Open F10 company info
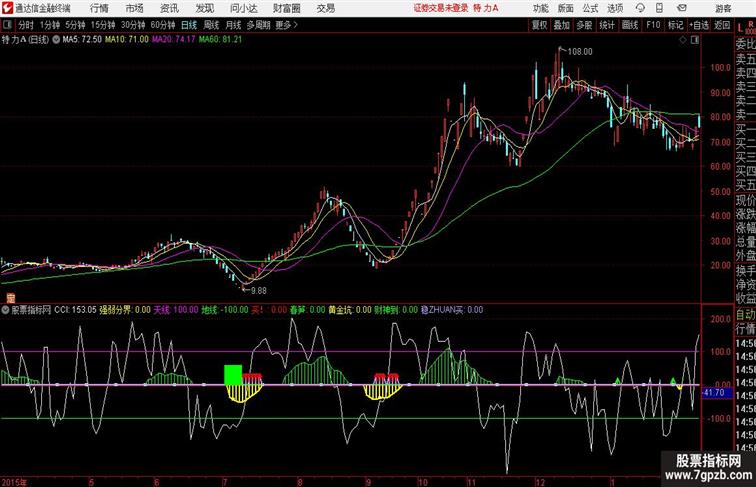The image size is (756, 487). click(x=653, y=25)
